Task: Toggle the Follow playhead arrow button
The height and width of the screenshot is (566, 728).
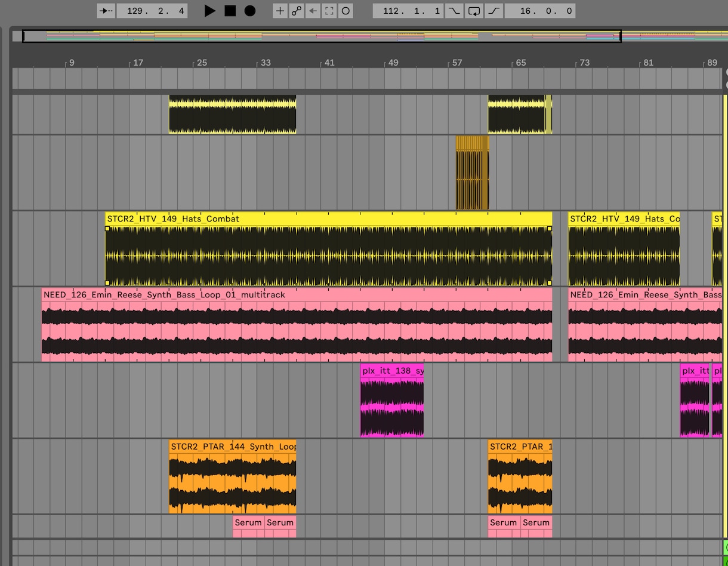Action: pos(106,11)
